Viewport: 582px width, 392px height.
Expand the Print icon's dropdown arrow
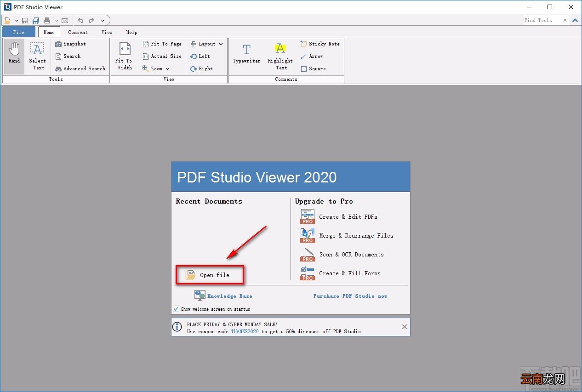(57, 21)
